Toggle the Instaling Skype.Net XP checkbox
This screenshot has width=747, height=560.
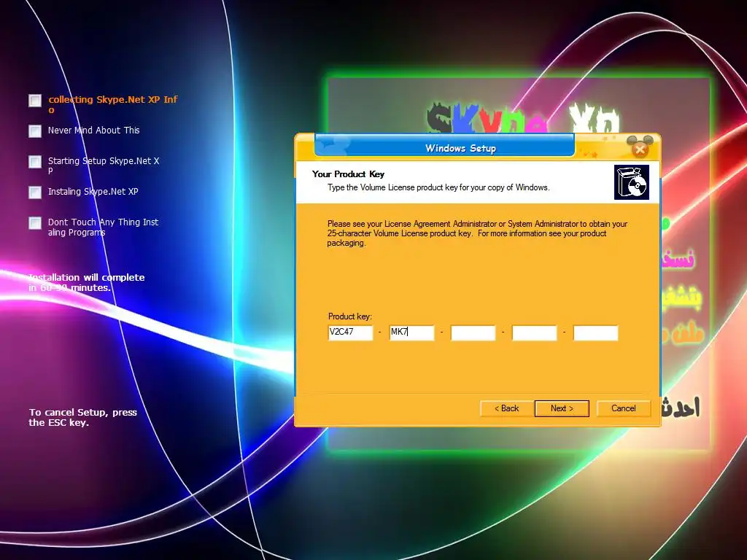point(35,192)
